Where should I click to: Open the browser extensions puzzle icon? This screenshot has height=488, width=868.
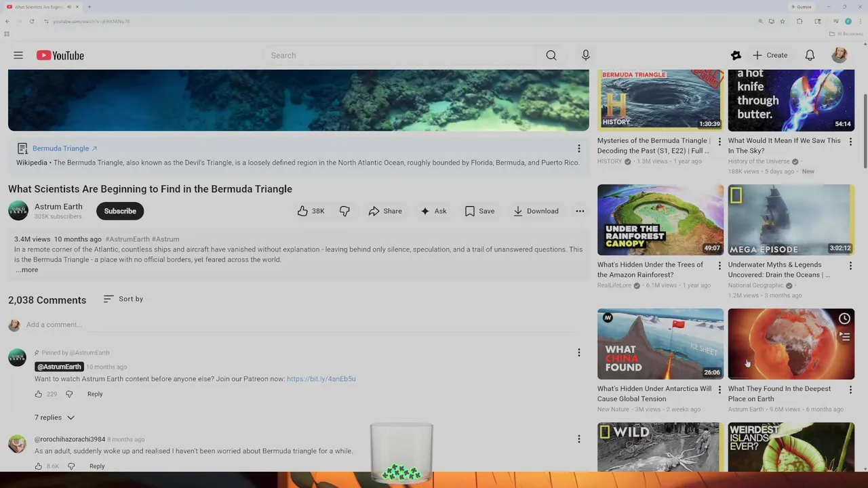coord(800,21)
